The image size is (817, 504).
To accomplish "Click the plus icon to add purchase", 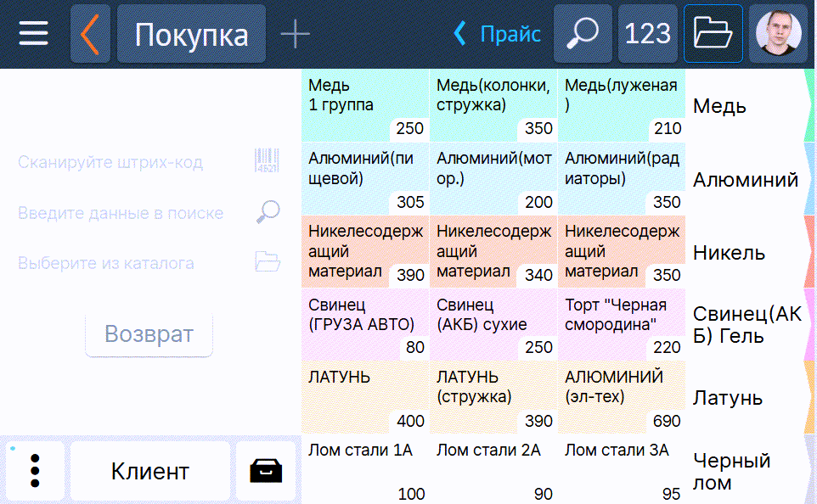I will coord(295,34).
